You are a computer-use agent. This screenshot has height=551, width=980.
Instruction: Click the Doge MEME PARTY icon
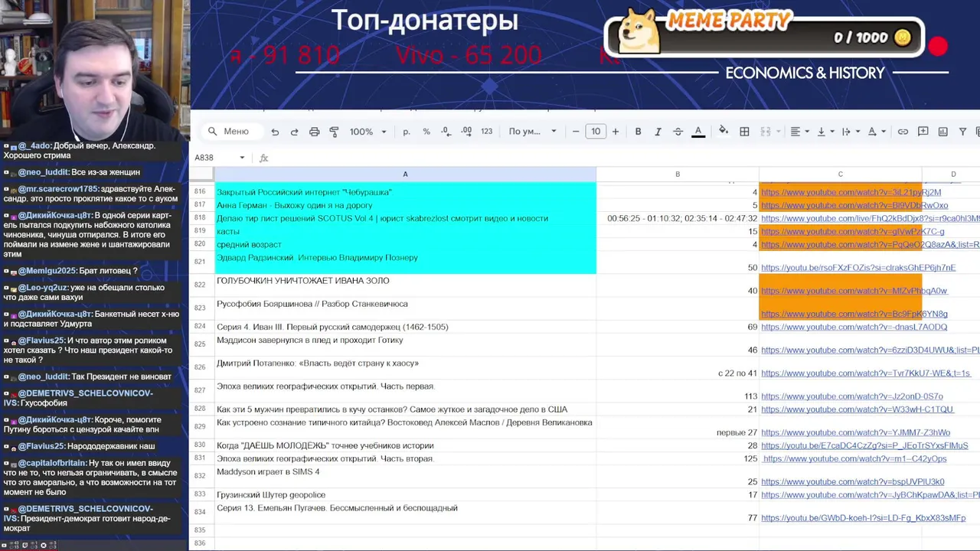[639, 31]
